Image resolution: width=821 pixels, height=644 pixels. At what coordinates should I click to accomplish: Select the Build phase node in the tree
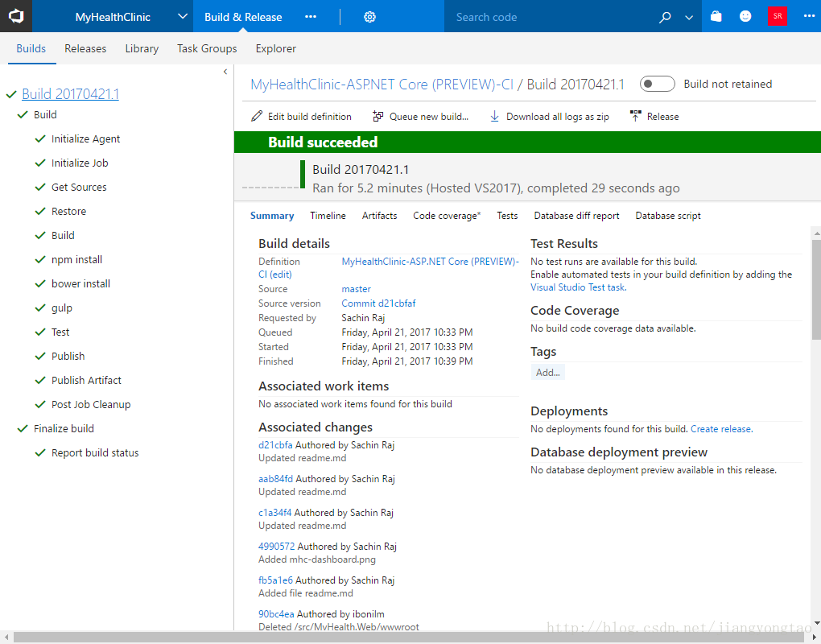[45, 114]
